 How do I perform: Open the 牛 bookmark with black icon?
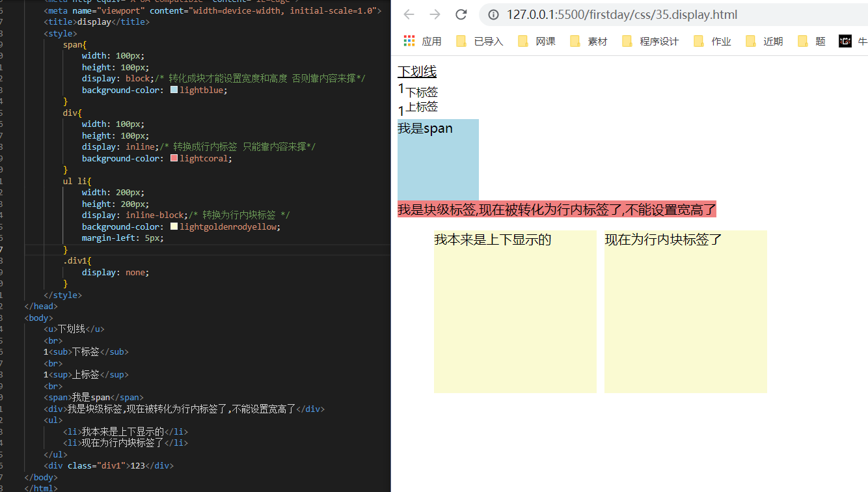tap(853, 41)
